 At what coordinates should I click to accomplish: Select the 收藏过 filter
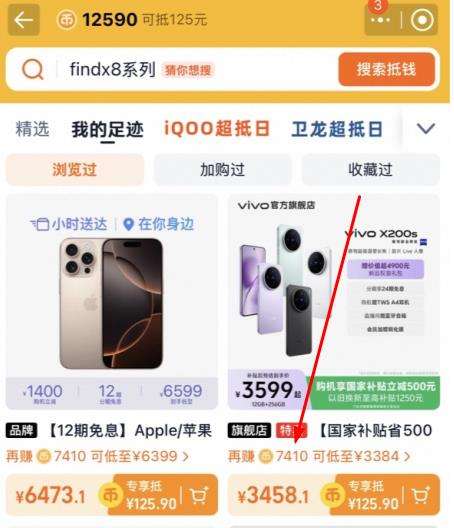point(370,169)
